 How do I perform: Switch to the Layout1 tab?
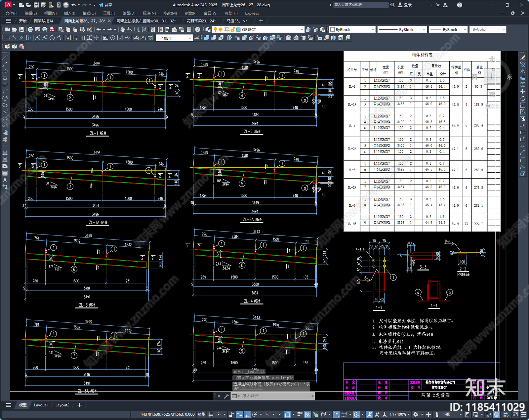tap(41, 405)
